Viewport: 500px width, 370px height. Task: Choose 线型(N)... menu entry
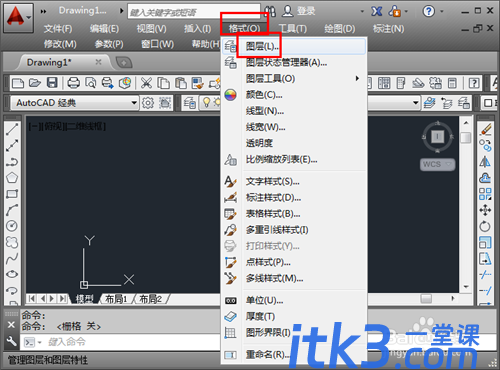click(294, 111)
